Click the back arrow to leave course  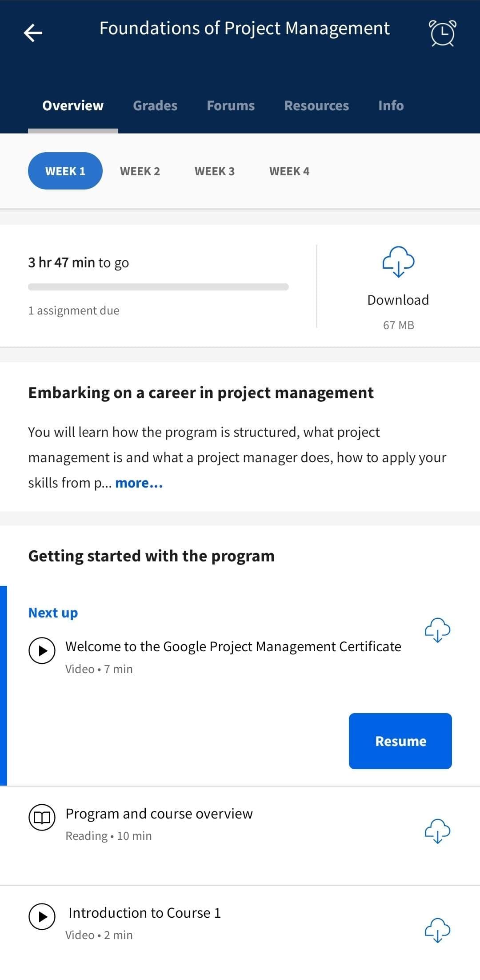click(33, 32)
